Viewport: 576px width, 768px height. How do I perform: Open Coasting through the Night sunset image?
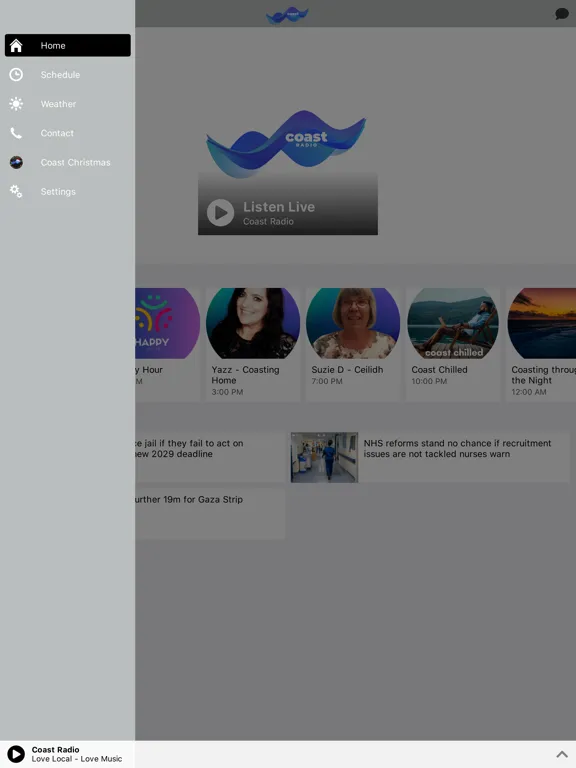pyautogui.click(x=542, y=323)
